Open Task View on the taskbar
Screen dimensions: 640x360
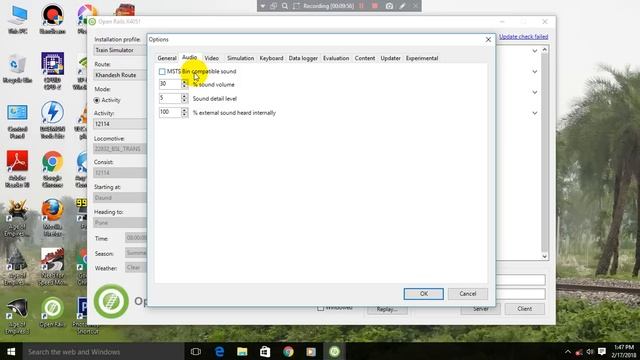coord(196,351)
